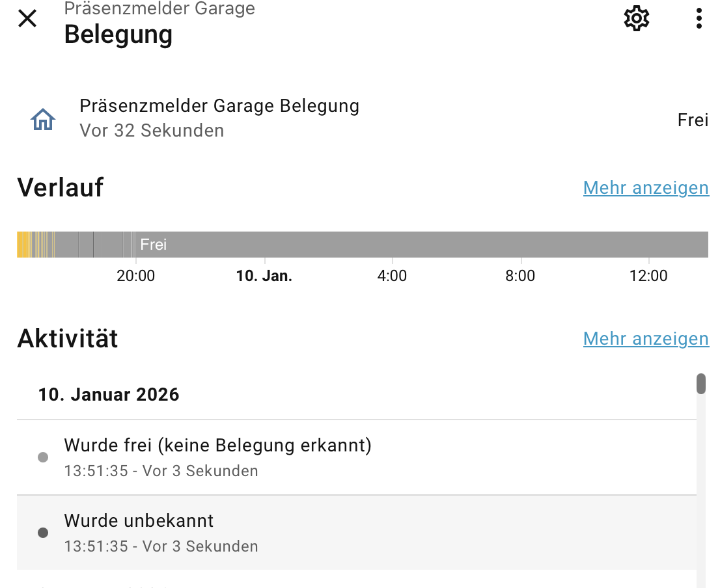Select the 'Wurde frei (keine Belegung erkannt)' entry
The width and height of the screenshot is (720, 588).
pos(217,446)
